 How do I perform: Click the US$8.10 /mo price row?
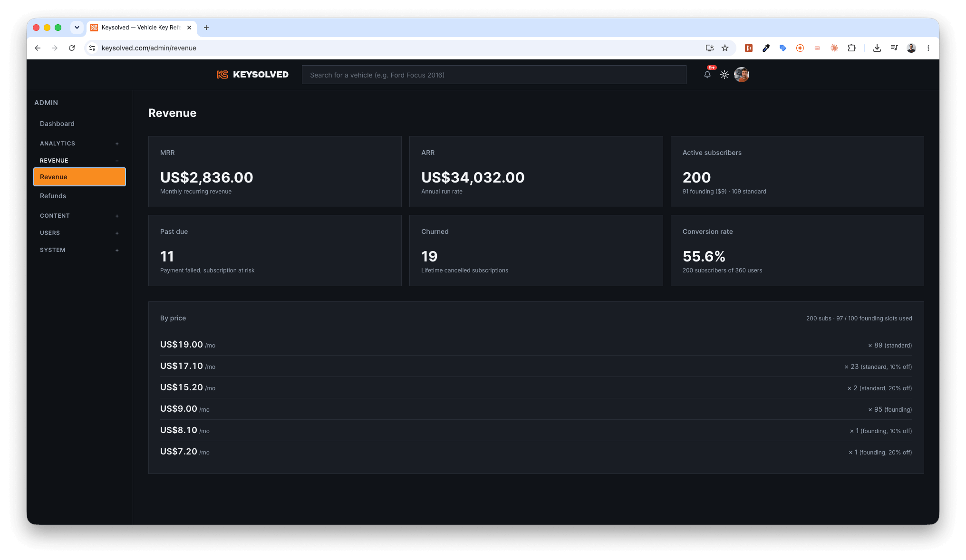[536, 430]
